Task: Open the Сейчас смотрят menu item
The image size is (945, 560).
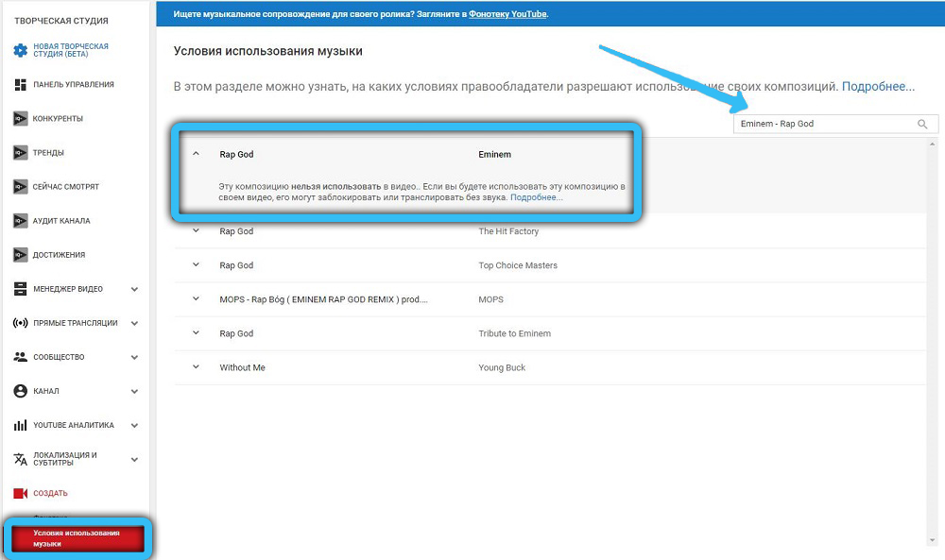Action: (65, 187)
